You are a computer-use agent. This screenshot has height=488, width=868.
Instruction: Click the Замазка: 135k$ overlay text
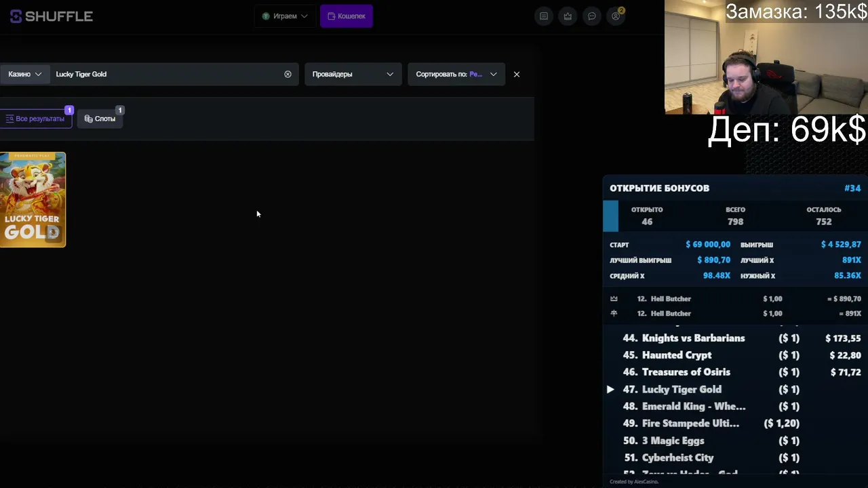(x=796, y=12)
